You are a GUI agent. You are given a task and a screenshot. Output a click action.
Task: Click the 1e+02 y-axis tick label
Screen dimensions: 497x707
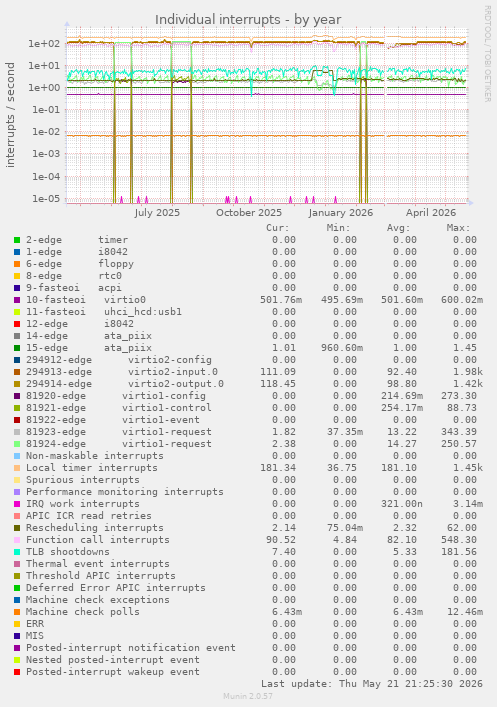click(44, 44)
